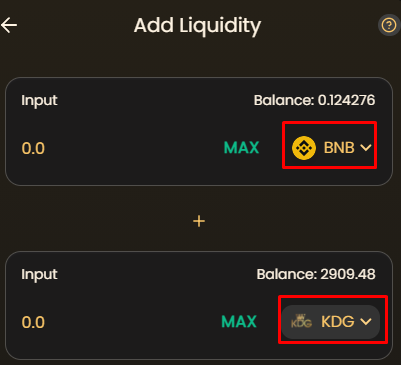Click MAX for the KDG input
This screenshot has width=401, height=365.
(x=239, y=322)
